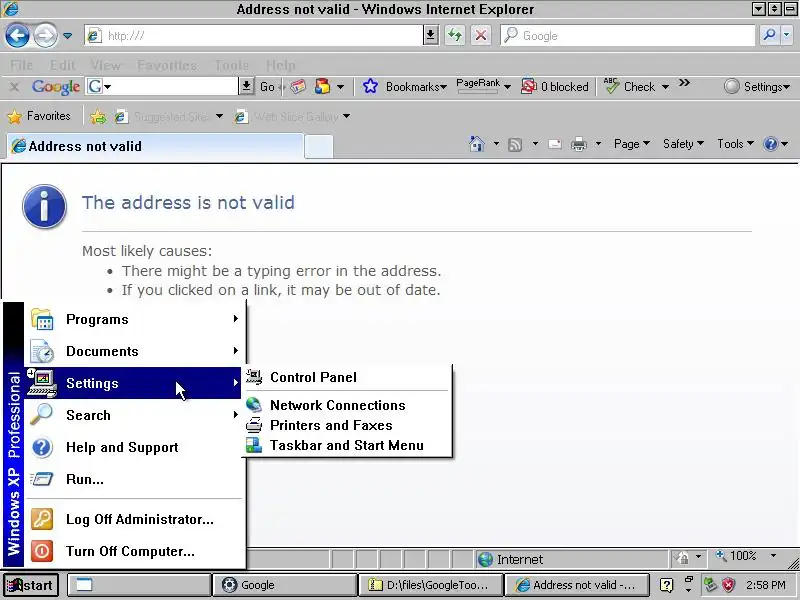The image size is (800, 600).
Task: Click the Google logo on the toolbar
Action: [56, 87]
